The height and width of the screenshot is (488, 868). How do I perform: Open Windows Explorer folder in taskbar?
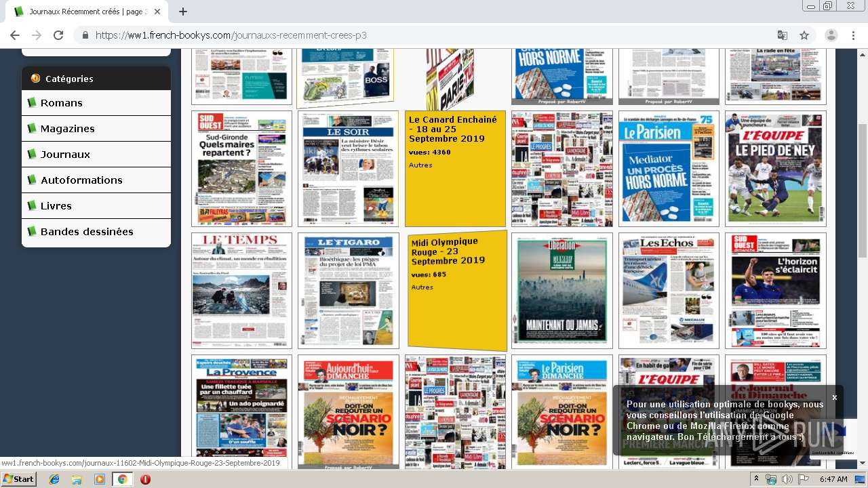point(77,479)
